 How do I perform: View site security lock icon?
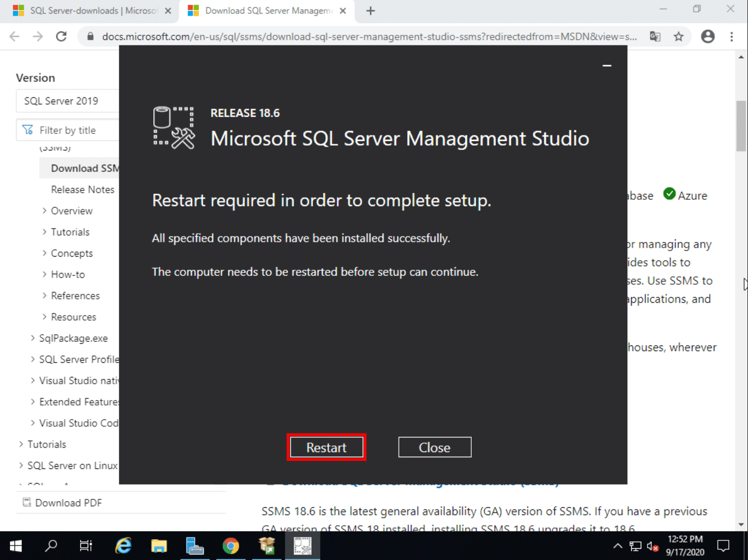[90, 37]
